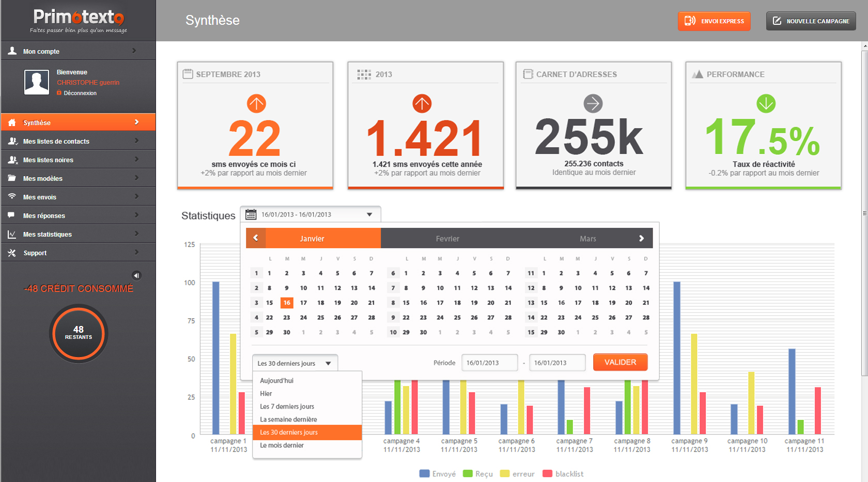Click the CHRISTOPHE guerrin user name link
868x482 pixels.
point(88,82)
